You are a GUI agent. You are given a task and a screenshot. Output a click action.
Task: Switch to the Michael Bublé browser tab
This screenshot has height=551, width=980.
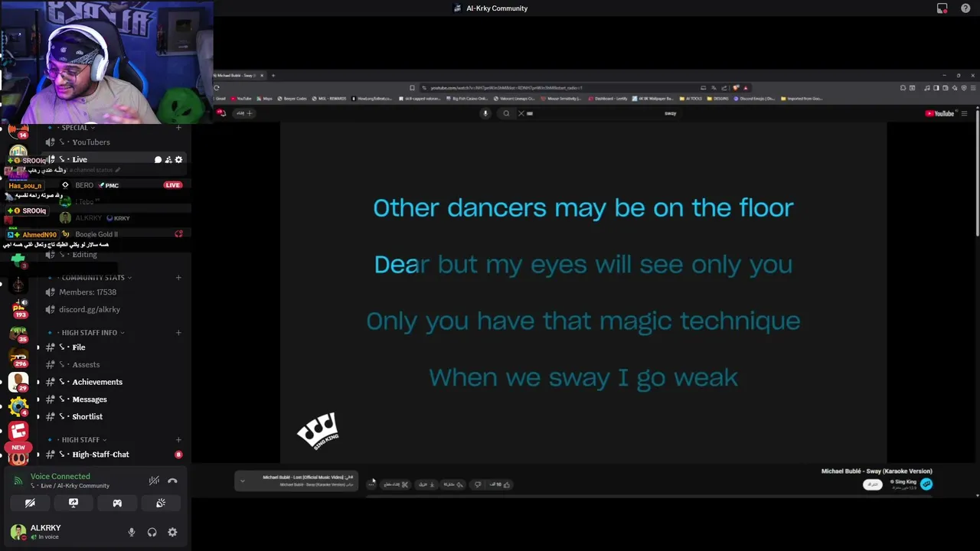pos(237,76)
